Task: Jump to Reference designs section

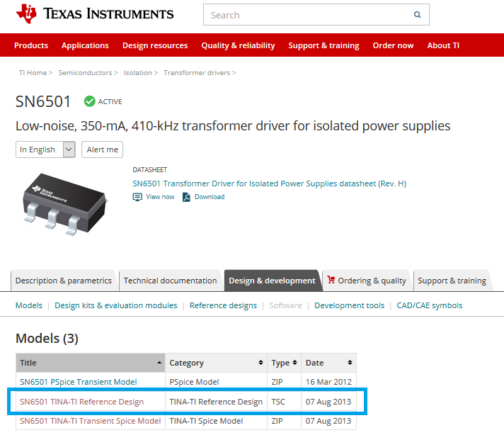Action: click(223, 305)
